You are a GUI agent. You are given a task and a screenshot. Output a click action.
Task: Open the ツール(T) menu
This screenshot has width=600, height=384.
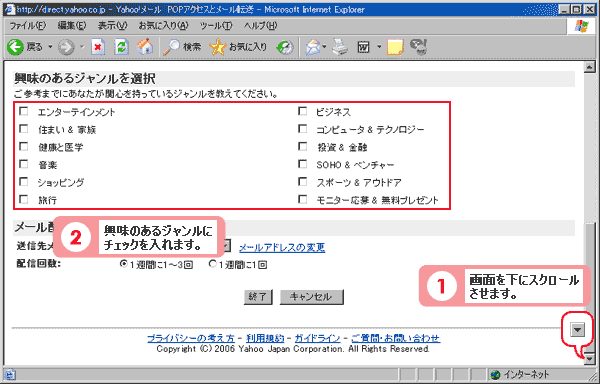216,26
